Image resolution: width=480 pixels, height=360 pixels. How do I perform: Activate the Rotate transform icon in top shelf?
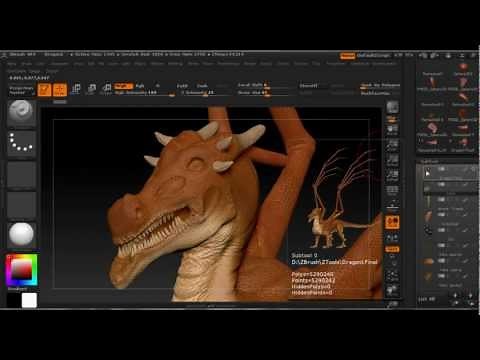(x=107, y=89)
